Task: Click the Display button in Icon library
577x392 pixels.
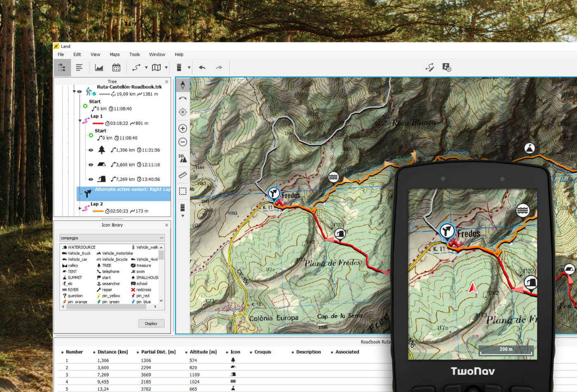Action: 151,324
